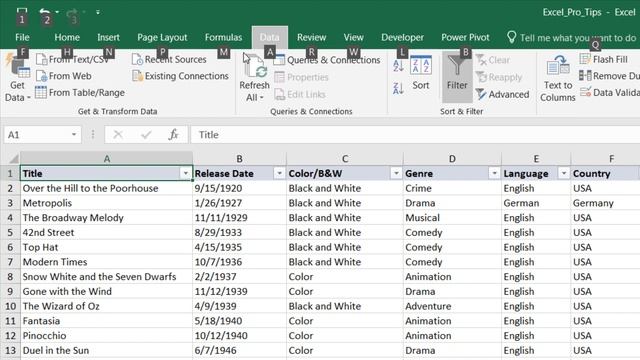Viewport: 640px width, 360px height.
Task: Cancel formula bar entry with X
Action: click(x=118, y=135)
